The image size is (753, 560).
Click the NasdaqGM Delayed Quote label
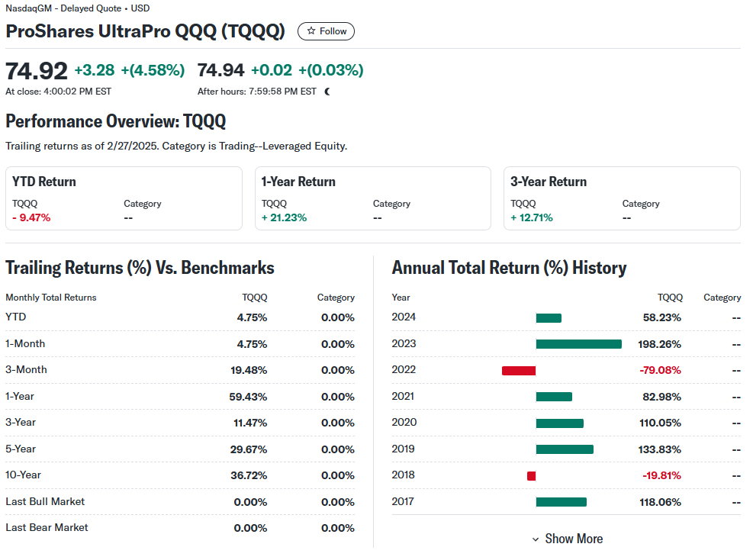point(77,8)
